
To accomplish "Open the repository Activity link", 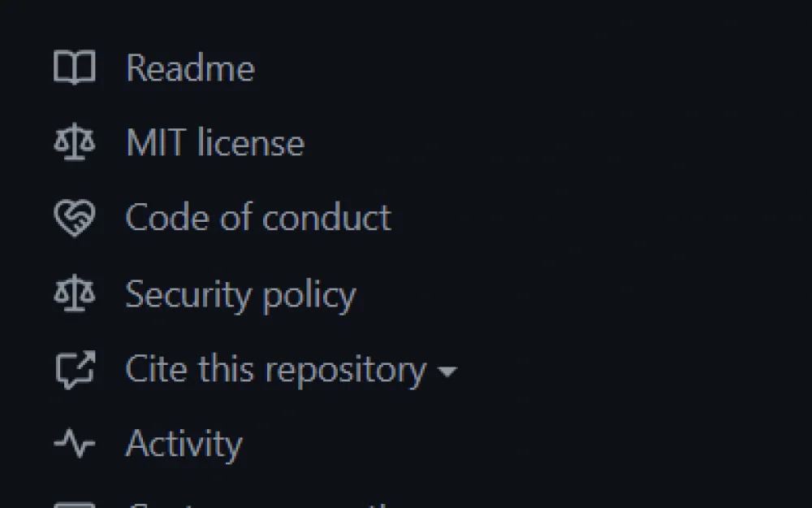I will [x=184, y=444].
